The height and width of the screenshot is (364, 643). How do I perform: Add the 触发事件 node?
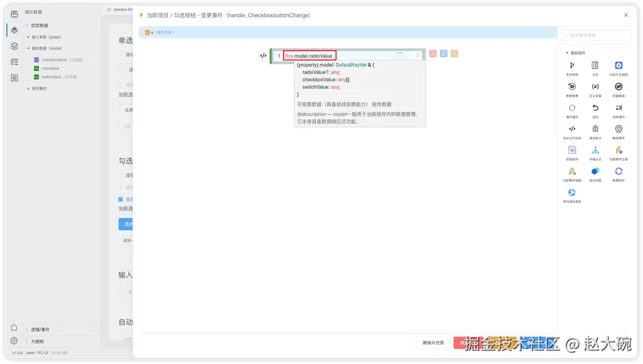pos(619,129)
